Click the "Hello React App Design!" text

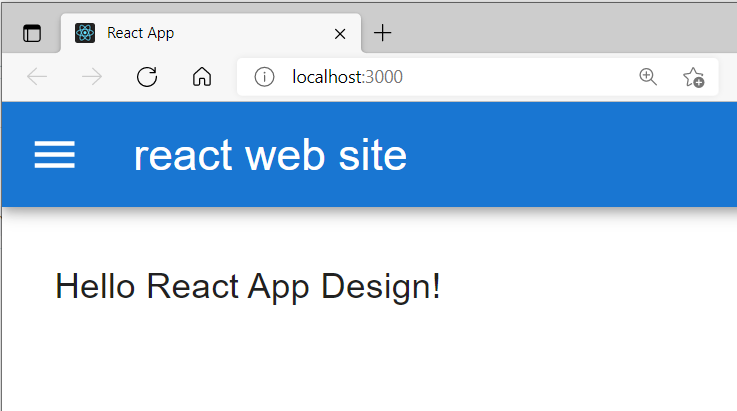point(248,287)
